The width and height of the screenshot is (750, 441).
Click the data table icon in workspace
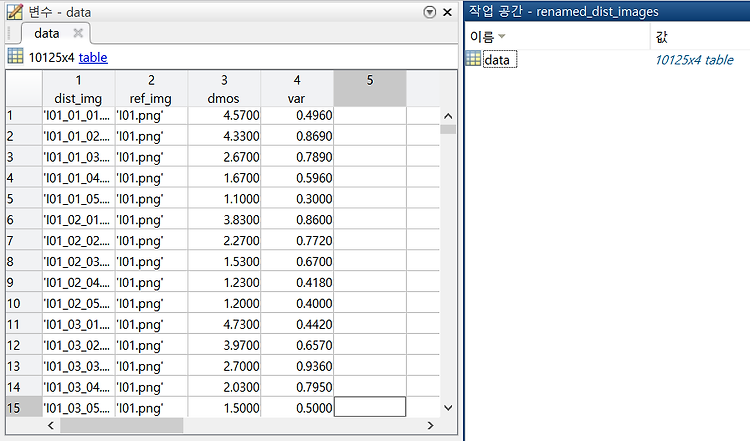pos(473,59)
